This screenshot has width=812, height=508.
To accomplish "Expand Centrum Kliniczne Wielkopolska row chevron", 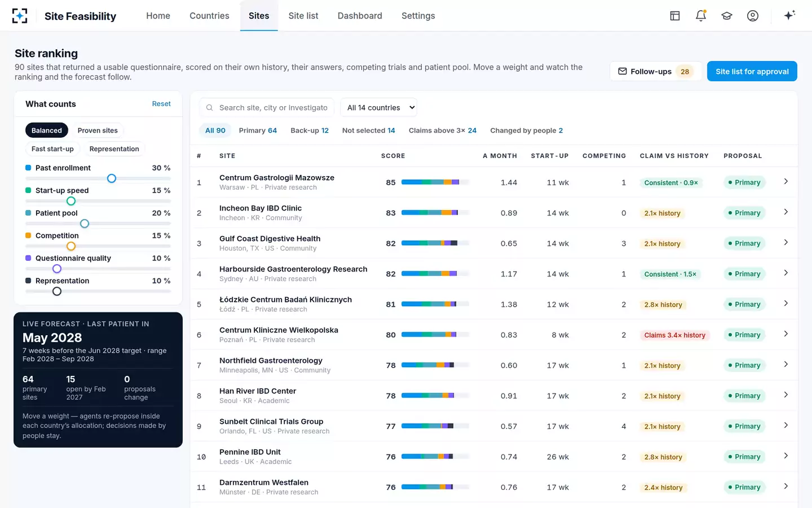I will click(785, 334).
